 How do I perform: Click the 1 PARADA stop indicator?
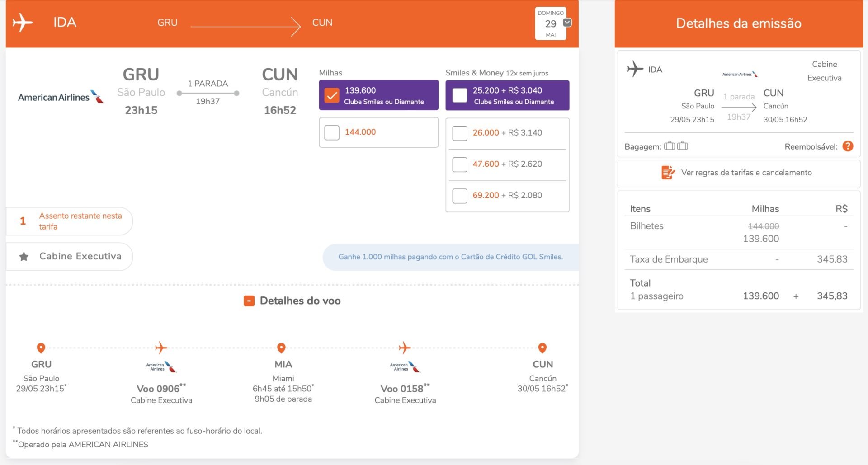pyautogui.click(x=208, y=84)
